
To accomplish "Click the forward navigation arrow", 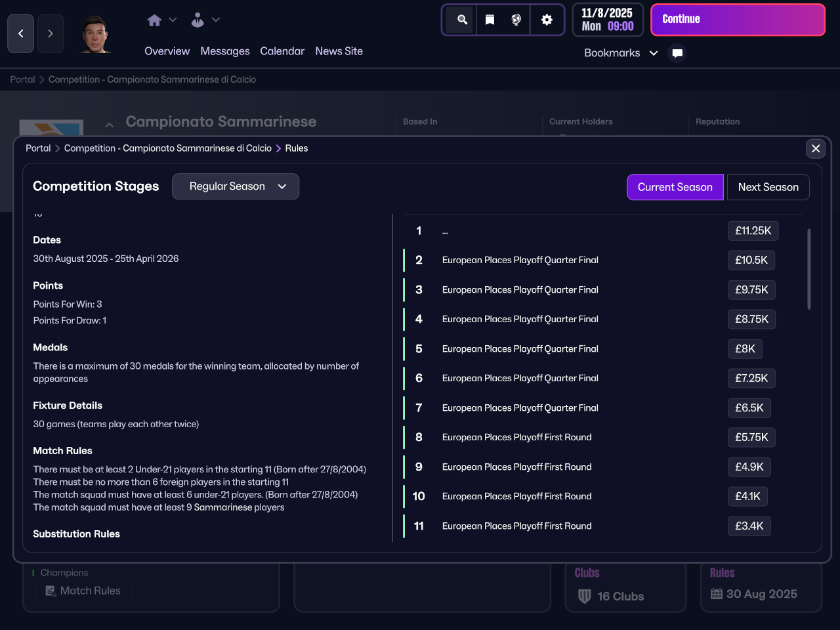I will pos(51,33).
